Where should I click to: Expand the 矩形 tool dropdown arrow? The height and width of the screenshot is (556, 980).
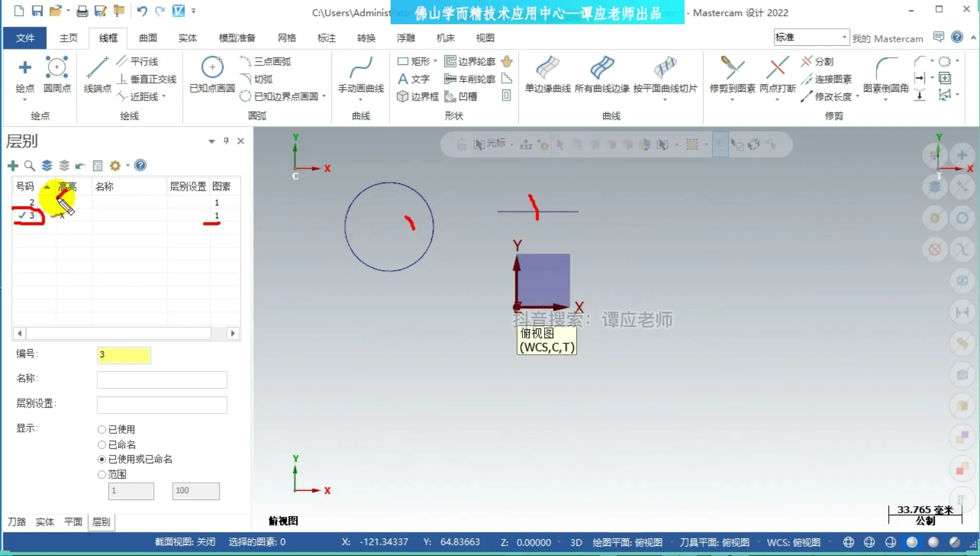[x=435, y=61]
